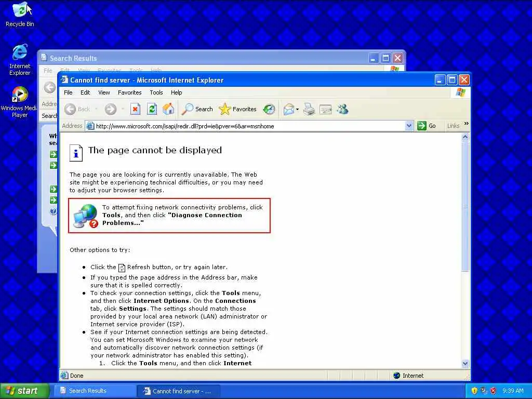Viewport: 532px width, 399px height.
Task: Click the help question icon in Search Results
Action: (x=54, y=211)
